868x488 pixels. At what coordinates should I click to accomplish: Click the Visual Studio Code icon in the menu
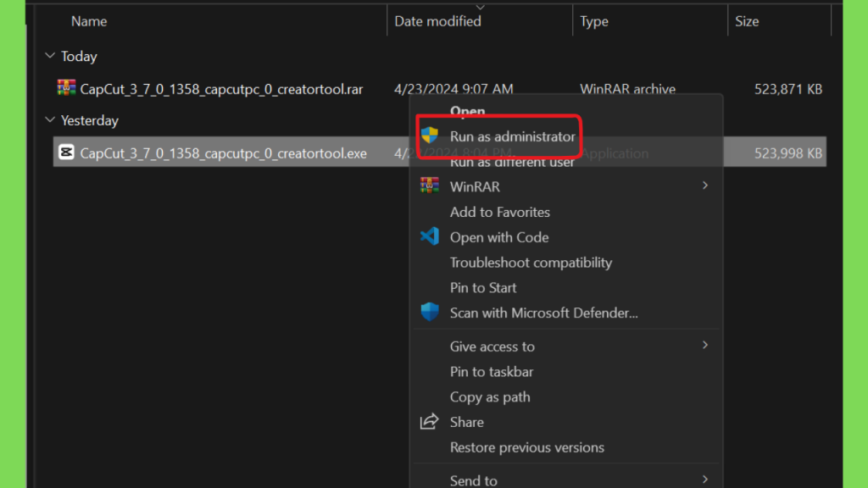click(x=430, y=236)
